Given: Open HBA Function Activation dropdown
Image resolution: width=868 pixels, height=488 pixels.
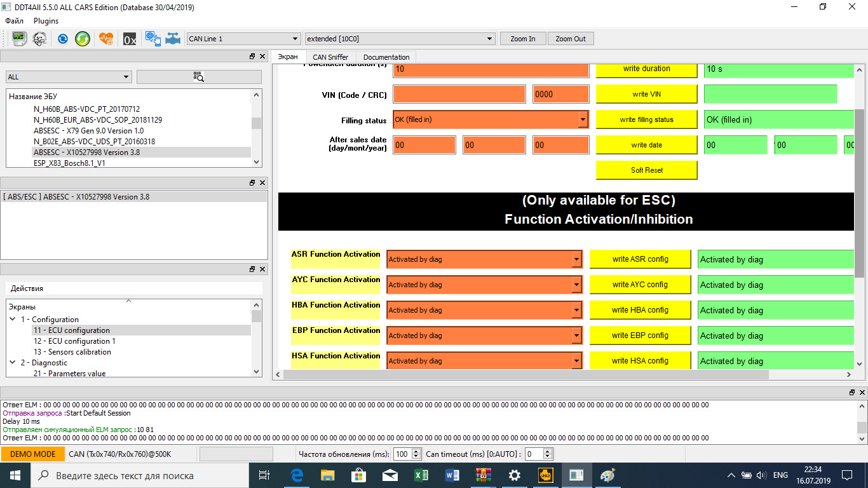Looking at the screenshot, I should (x=484, y=310).
